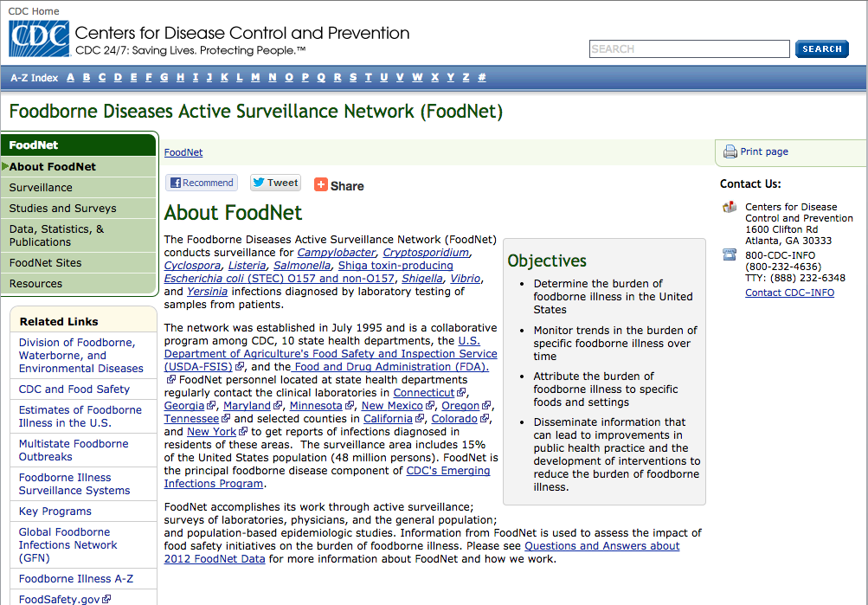Click the CDC logo
Image resolution: width=868 pixels, height=605 pixels.
coord(38,39)
